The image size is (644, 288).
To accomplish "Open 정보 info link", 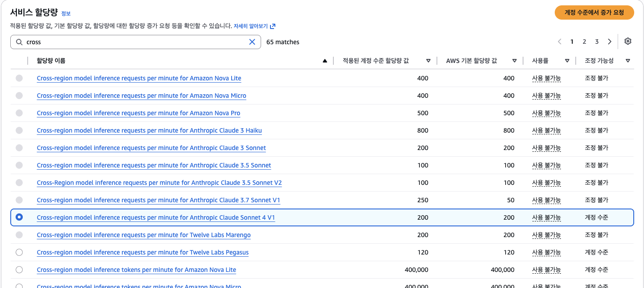I will coord(66,13).
